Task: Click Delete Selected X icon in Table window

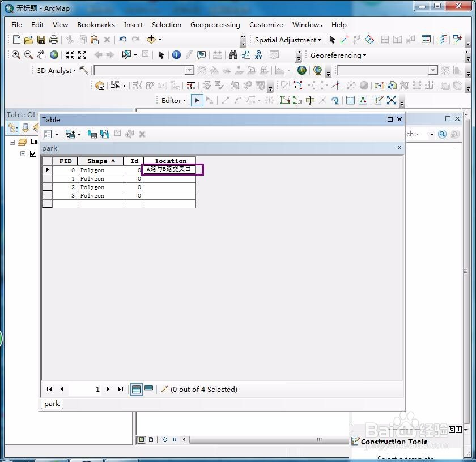Action: pyautogui.click(x=142, y=134)
